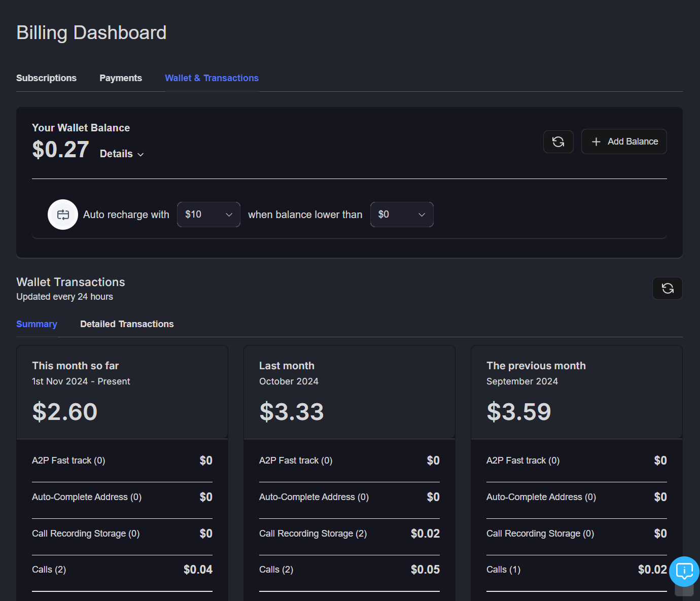
Task: Click the $3.33 October 2024 total
Action: [x=292, y=412]
